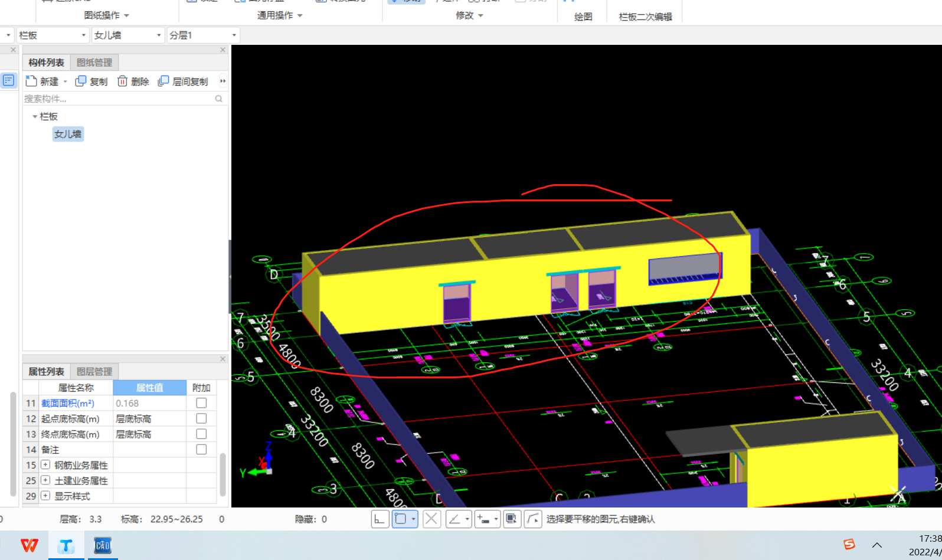942x560 pixels.
Task: Click the rounded rectangle selection mode icon
Action: click(x=401, y=519)
